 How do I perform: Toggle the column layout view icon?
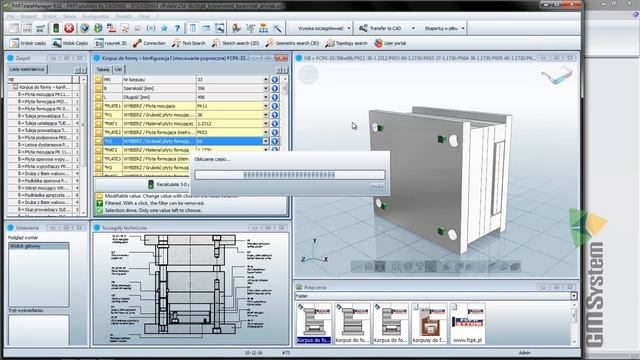click(192, 28)
